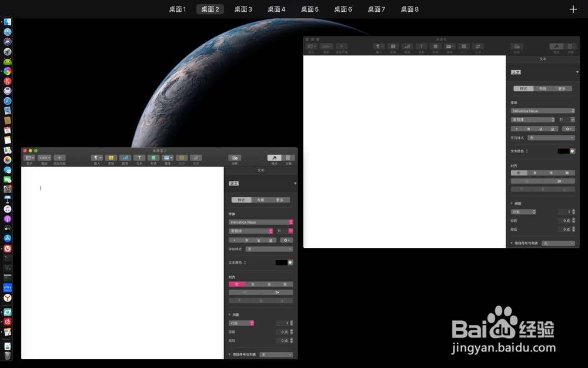
Task: Click line spacing stepper in 未命名2 window
Action: click(x=292, y=323)
